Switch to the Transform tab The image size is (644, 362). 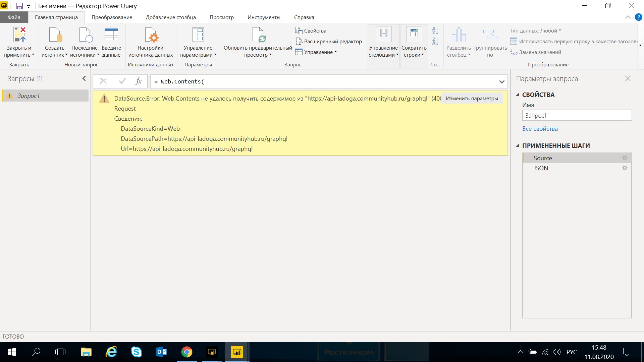(112, 17)
